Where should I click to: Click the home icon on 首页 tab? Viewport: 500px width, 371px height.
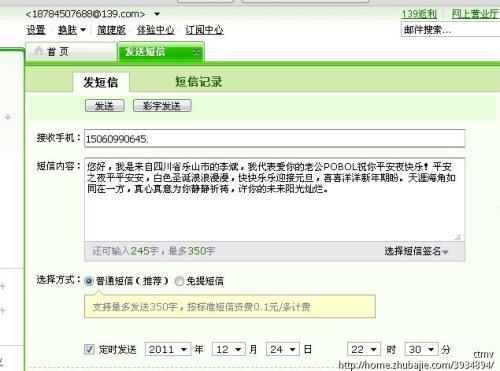pos(39,51)
